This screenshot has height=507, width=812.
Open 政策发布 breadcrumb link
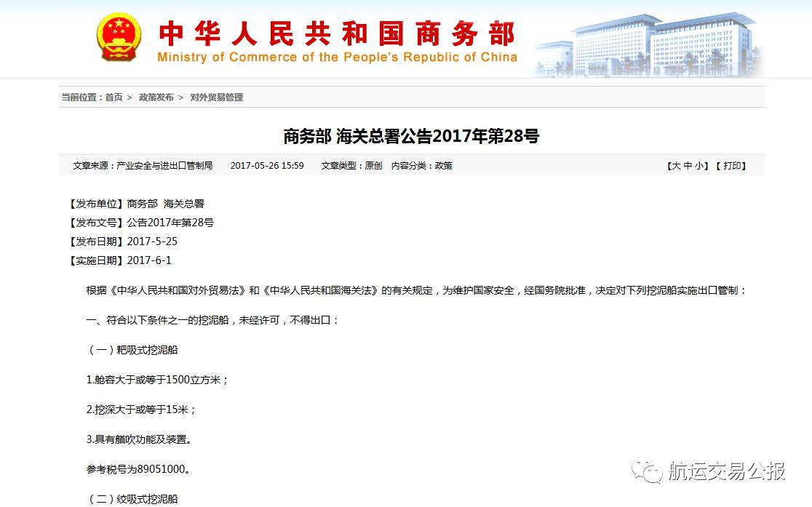click(x=156, y=97)
